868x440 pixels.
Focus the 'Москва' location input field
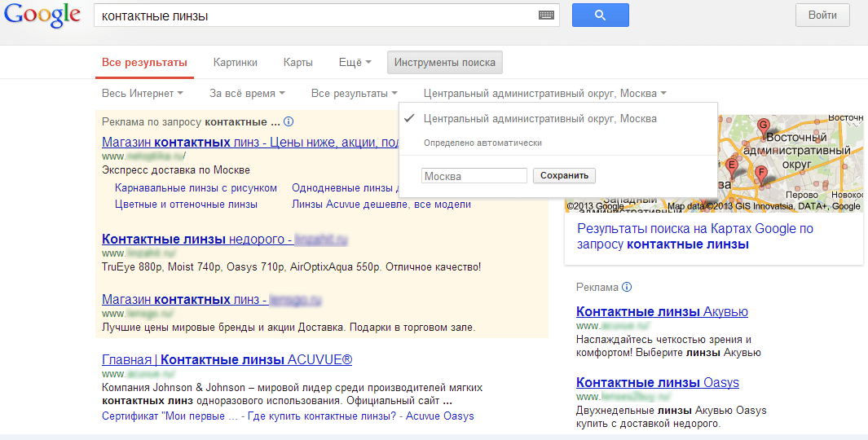[x=474, y=176]
